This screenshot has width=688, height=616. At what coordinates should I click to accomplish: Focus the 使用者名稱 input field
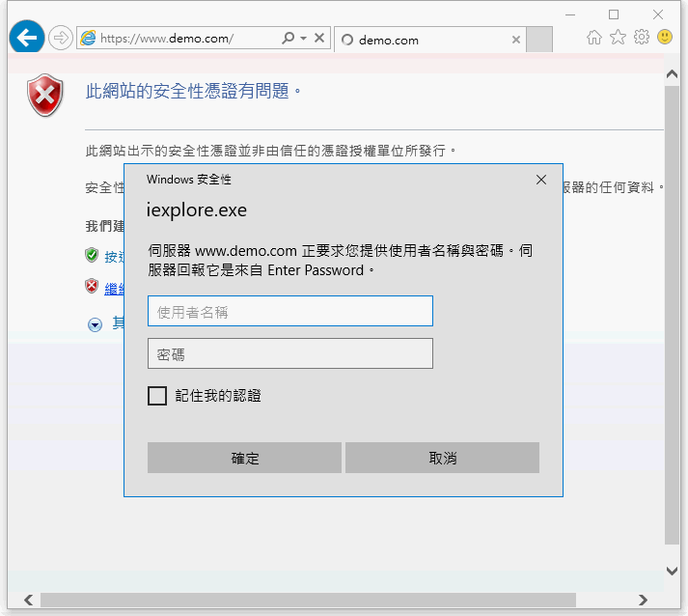click(290, 311)
